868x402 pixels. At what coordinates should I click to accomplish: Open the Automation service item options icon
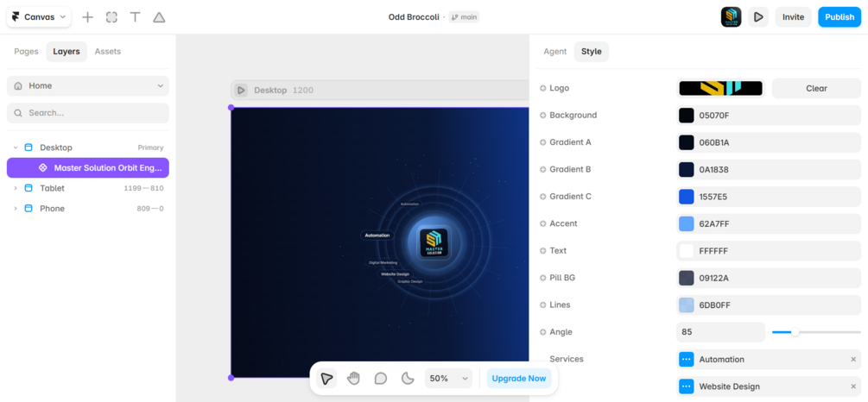coord(687,360)
